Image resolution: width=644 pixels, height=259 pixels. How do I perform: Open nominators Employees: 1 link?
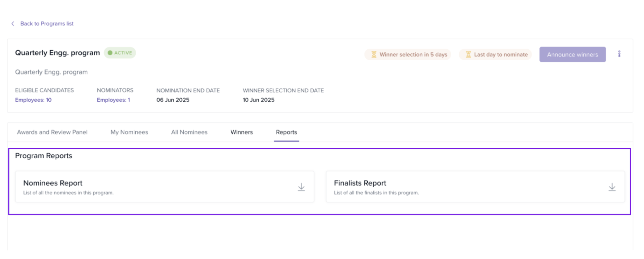(x=113, y=100)
